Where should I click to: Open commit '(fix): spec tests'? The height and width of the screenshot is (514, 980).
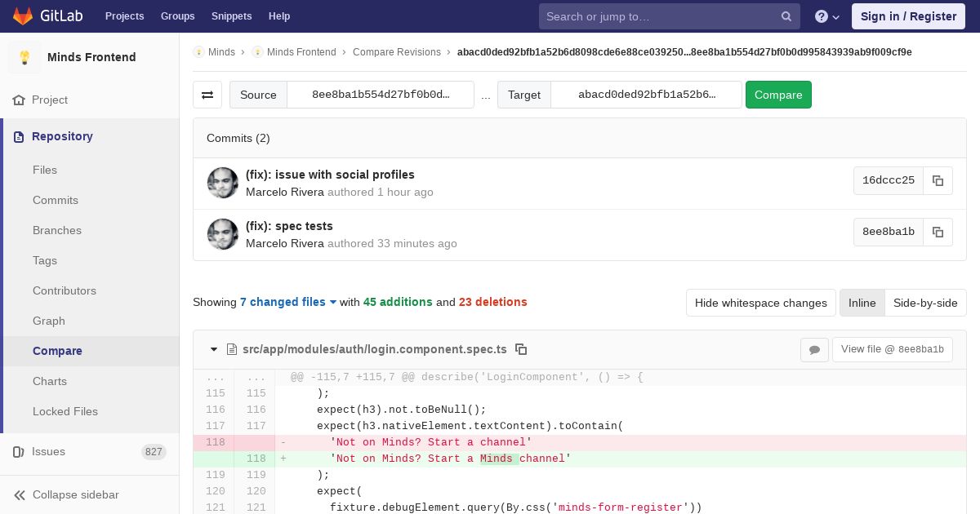(289, 226)
